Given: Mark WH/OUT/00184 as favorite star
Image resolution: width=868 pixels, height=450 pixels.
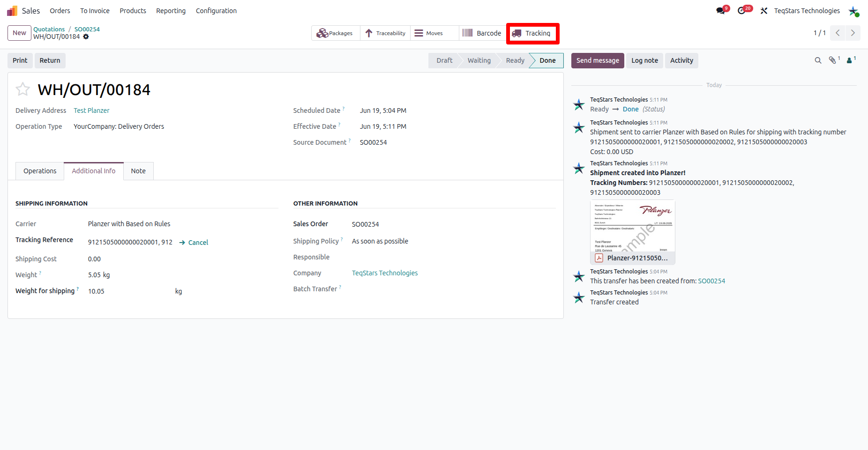Looking at the screenshot, I should 22,89.
